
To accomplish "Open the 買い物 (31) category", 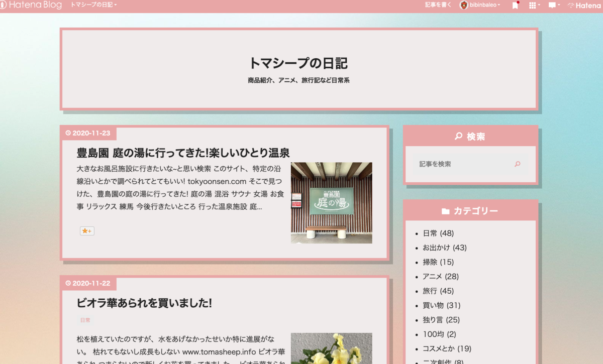I will click(442, 305).
